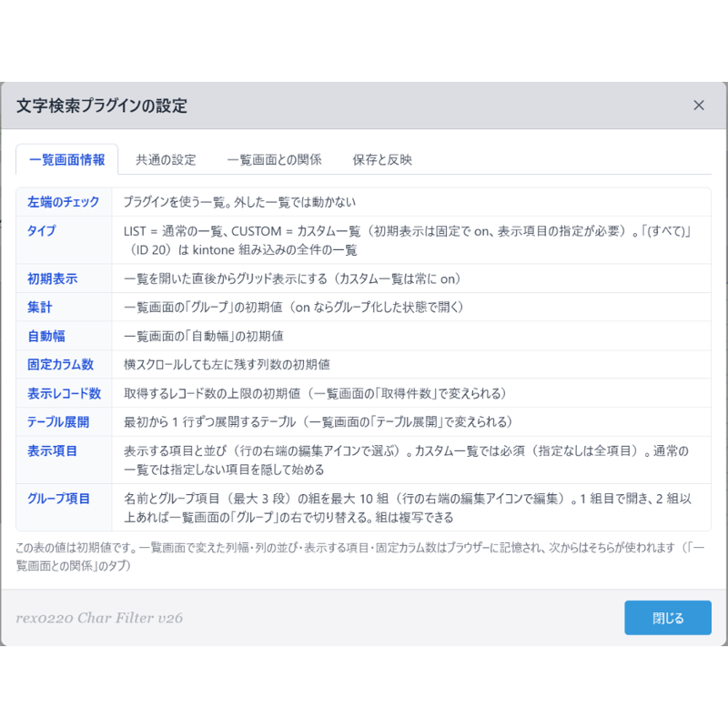
Task: Click the rex0220 Char Filter v26 text
Action: point(99,618)
